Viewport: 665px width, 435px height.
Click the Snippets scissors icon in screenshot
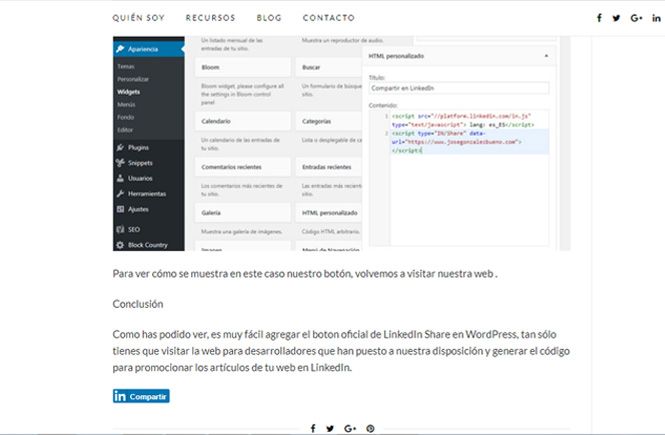click(x=120, y=162)
